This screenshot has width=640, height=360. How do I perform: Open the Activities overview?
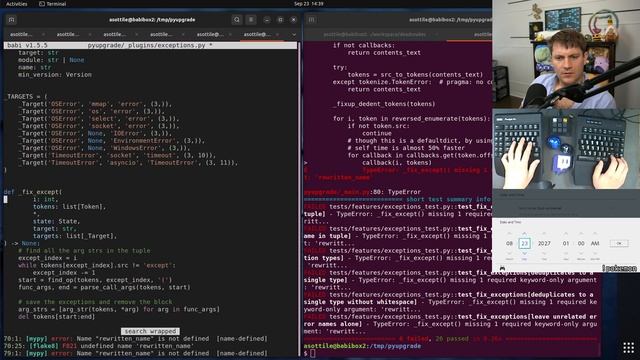16,4
